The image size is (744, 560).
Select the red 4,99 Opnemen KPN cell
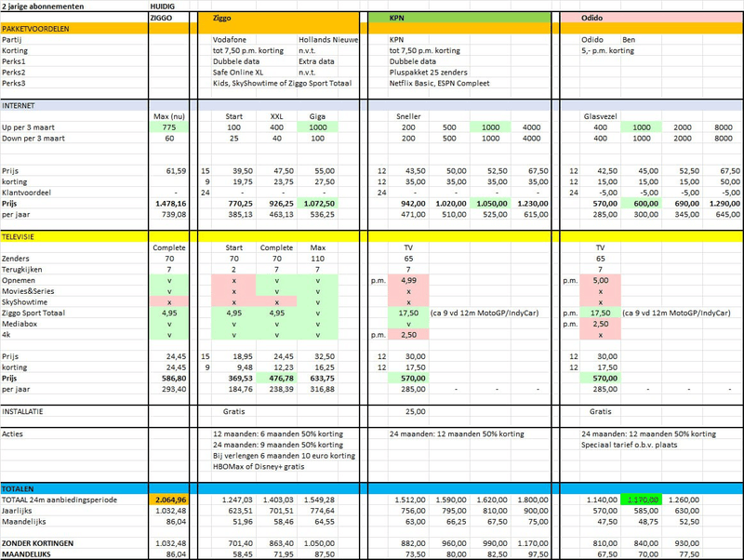(x=408, y=281)
